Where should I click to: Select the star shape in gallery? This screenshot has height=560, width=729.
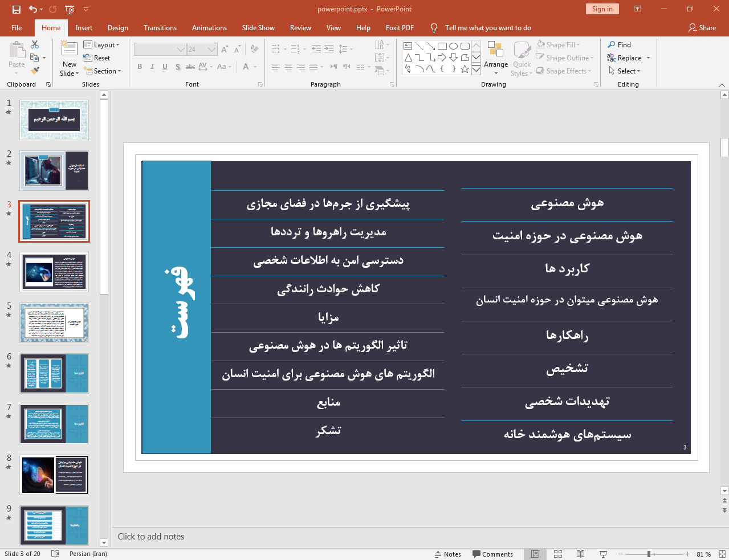click(x=465, y=69)
